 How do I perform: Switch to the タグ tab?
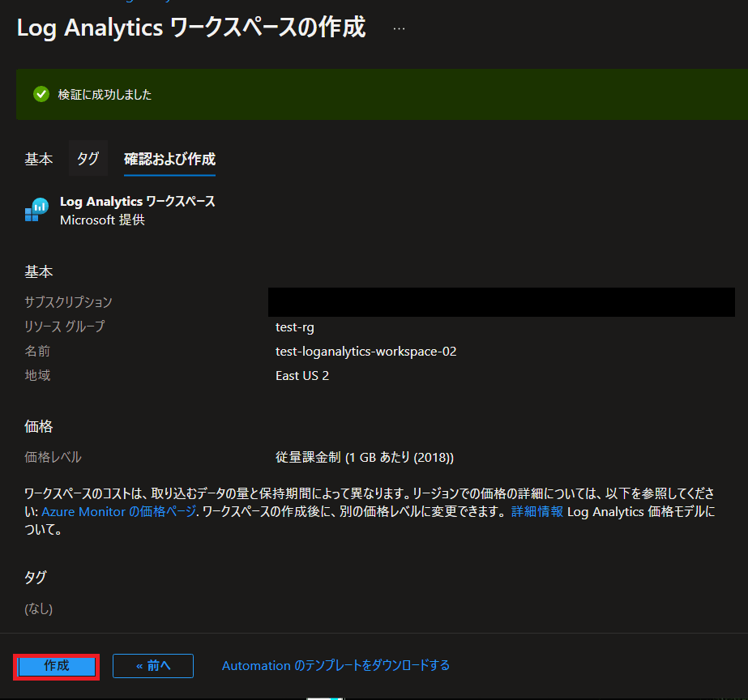(88, 158)
